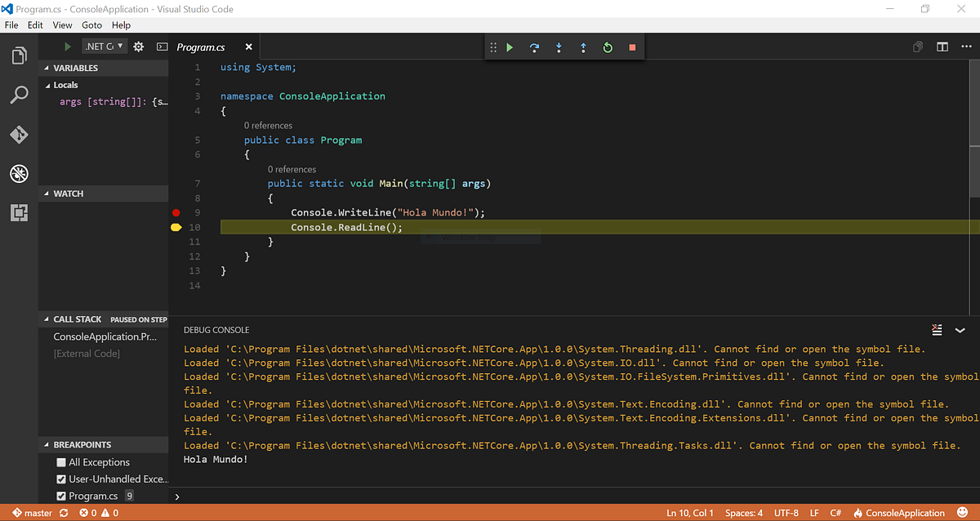Viewport: 980px width, 521px height.
Task: Open the Source Control git icon
Action: pos(19,135)
